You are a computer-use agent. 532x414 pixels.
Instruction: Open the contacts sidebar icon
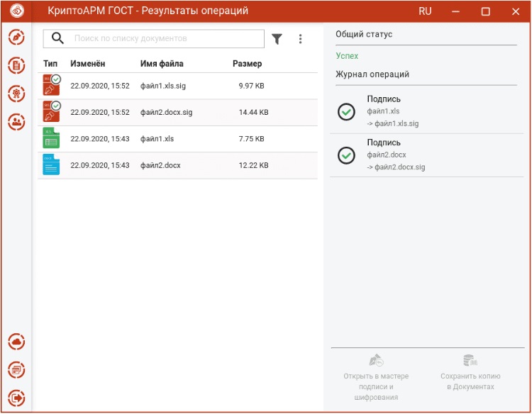pyautogui.click(x=16, y=121)
